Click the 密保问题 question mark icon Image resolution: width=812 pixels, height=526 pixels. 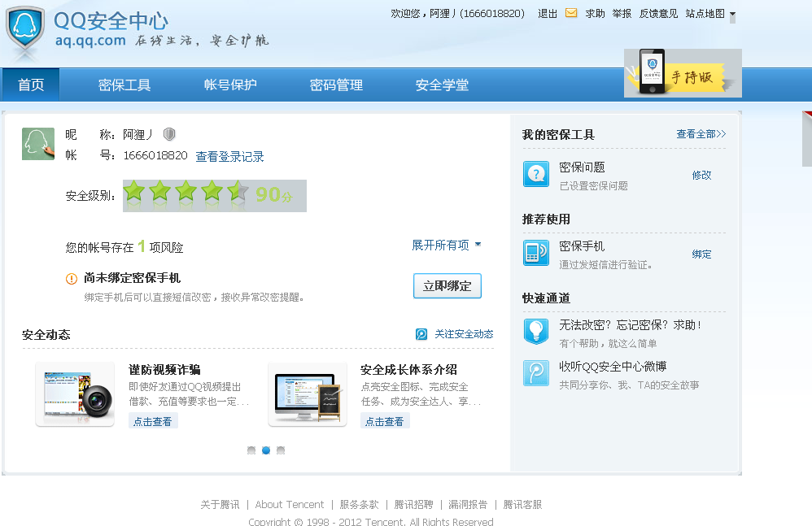click(x=536, y=174)
